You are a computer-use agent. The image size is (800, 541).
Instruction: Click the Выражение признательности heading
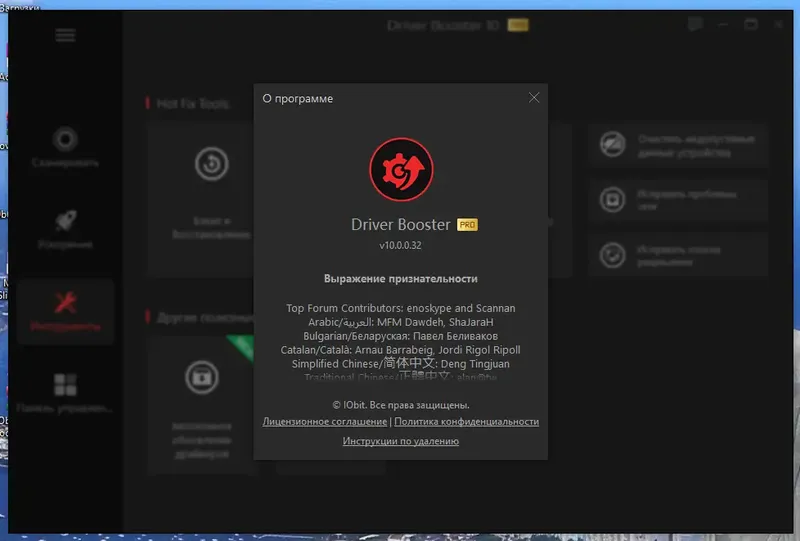click(x=401, y=279)
